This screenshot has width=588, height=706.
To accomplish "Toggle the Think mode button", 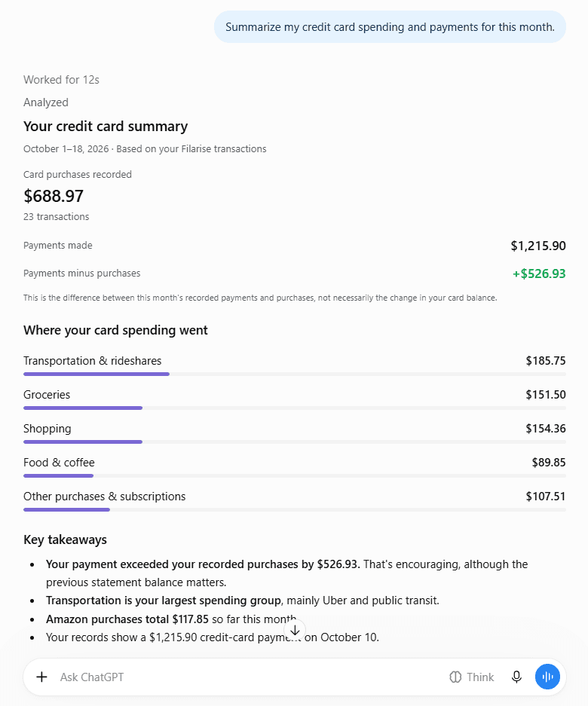I will click(x=471, y=677).
